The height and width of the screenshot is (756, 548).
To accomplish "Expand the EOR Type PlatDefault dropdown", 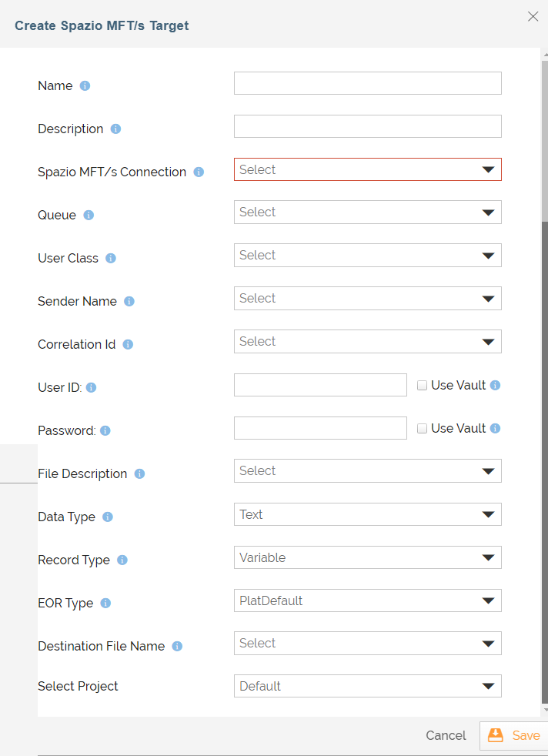I will click(368, 600).
